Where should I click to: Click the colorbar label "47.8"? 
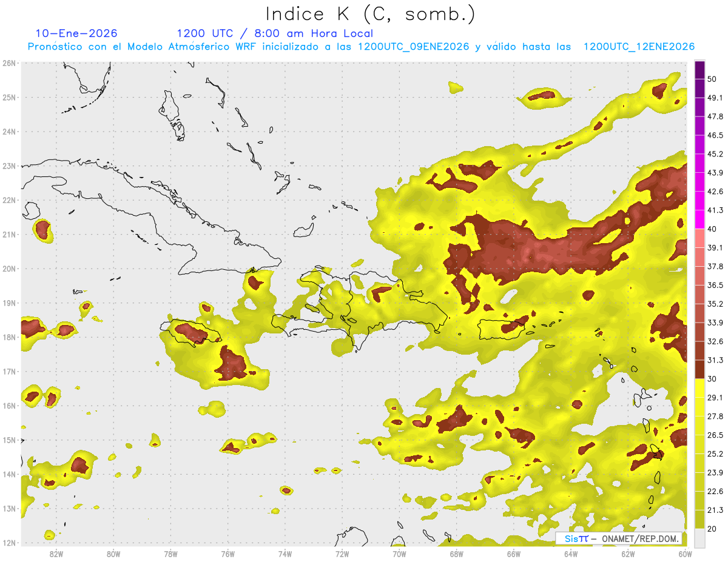click(x=715, y=116)
